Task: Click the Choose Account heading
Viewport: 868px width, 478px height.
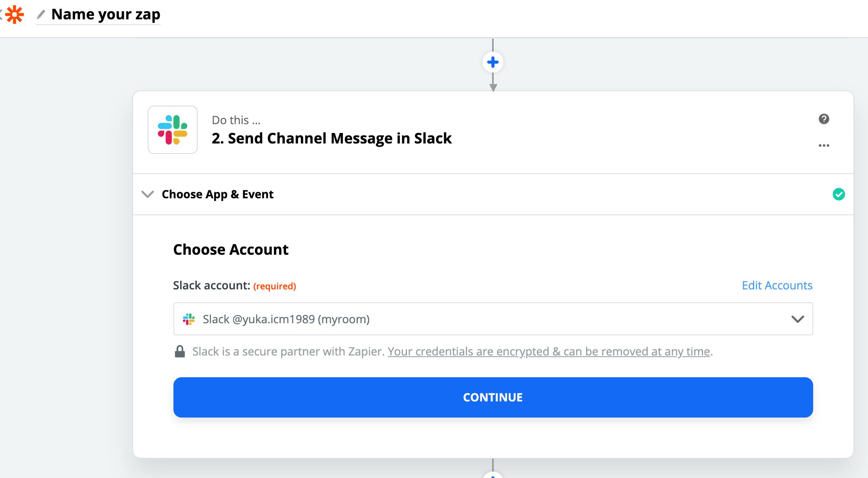Action: pos(231,249)
